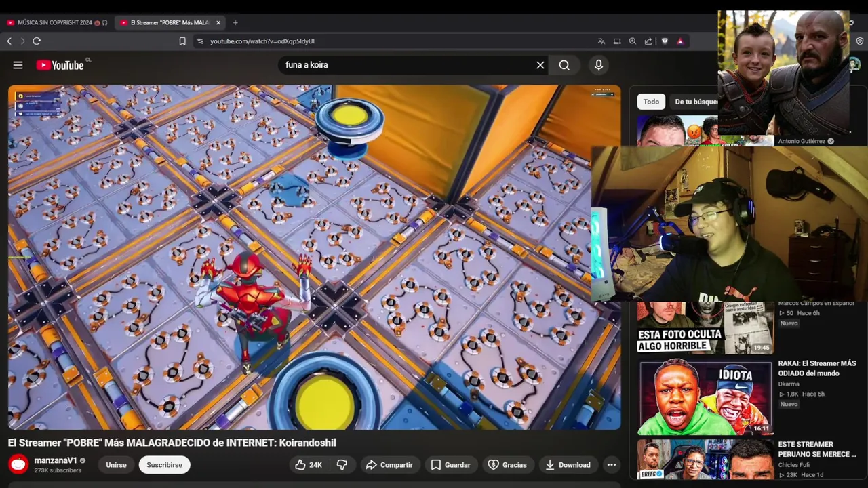
Task: Click the Download button
Action: click(x=568, y=465)
